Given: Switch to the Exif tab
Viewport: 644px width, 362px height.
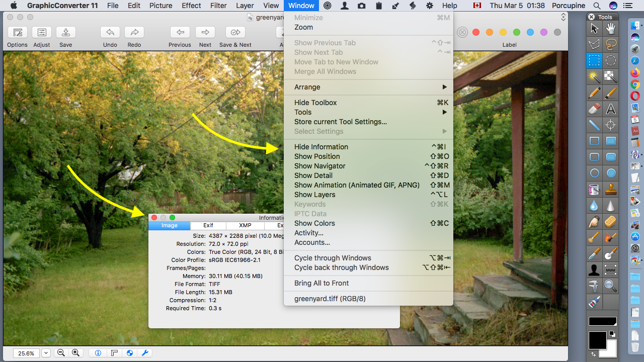Looking at the screenshot, I should 208,226.
